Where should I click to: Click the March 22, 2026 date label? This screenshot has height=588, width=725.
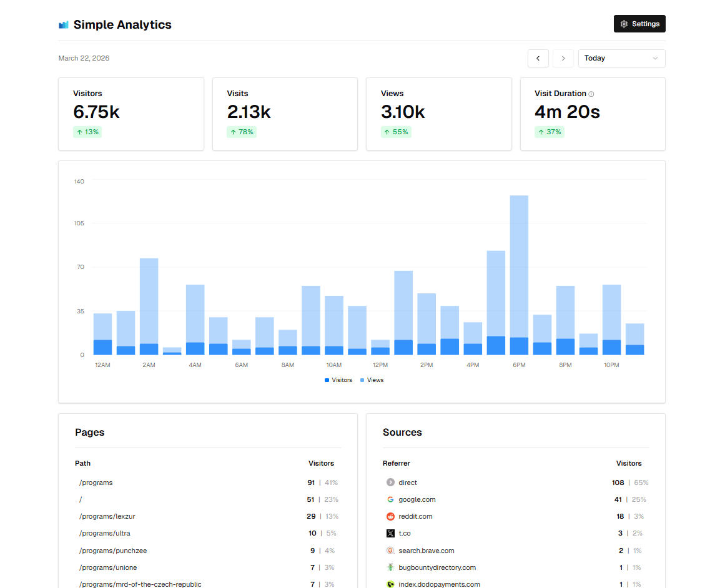[x=84, y=58]
